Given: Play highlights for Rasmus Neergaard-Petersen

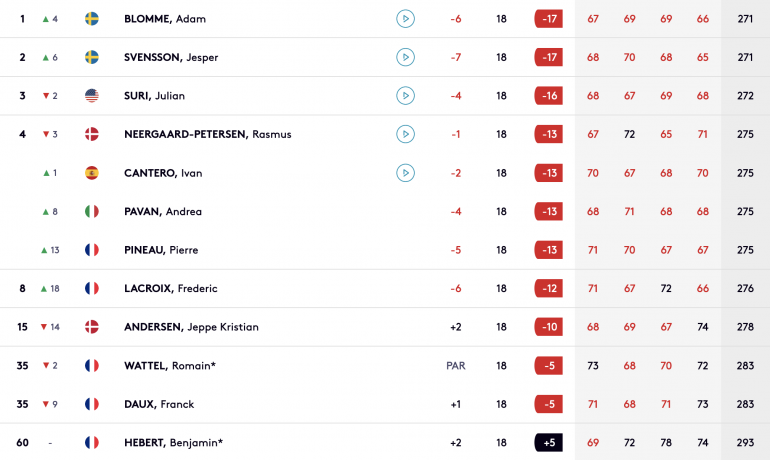Looking at the screenshot, I should (x=405, y=134).
